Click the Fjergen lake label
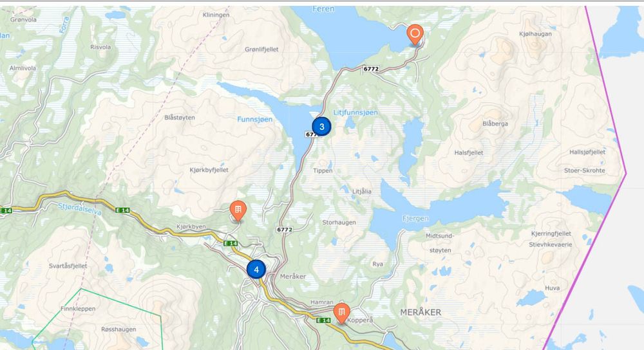Screen dimensions: 644x350 415,219
